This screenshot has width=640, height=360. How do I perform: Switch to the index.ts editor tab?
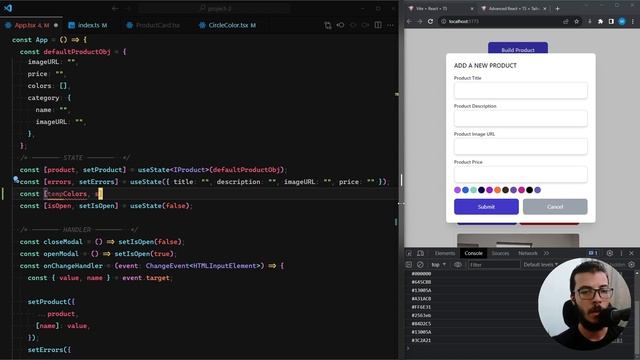click(88, 25)
